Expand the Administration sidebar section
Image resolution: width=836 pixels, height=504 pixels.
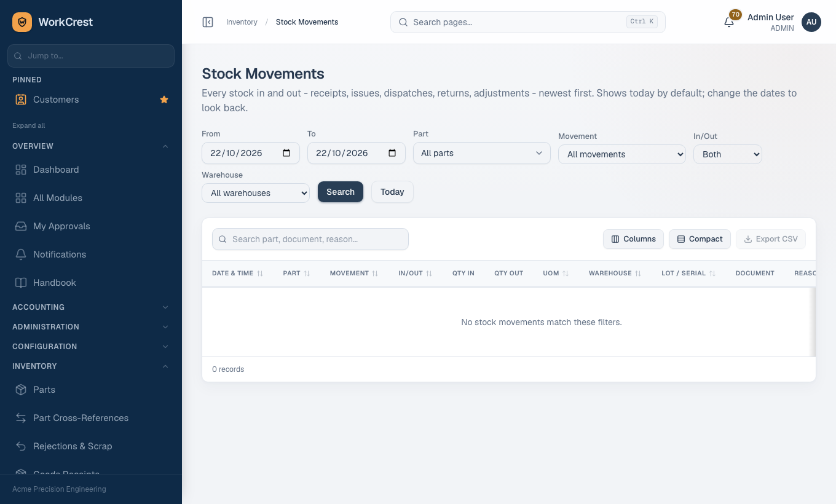91,327
